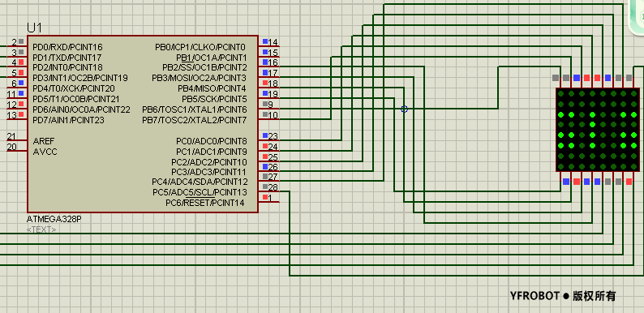Click pin label PB2/SS/OC1B/PCINT2
The height and width of the screenshot is (313, 644).
[204, 67]
